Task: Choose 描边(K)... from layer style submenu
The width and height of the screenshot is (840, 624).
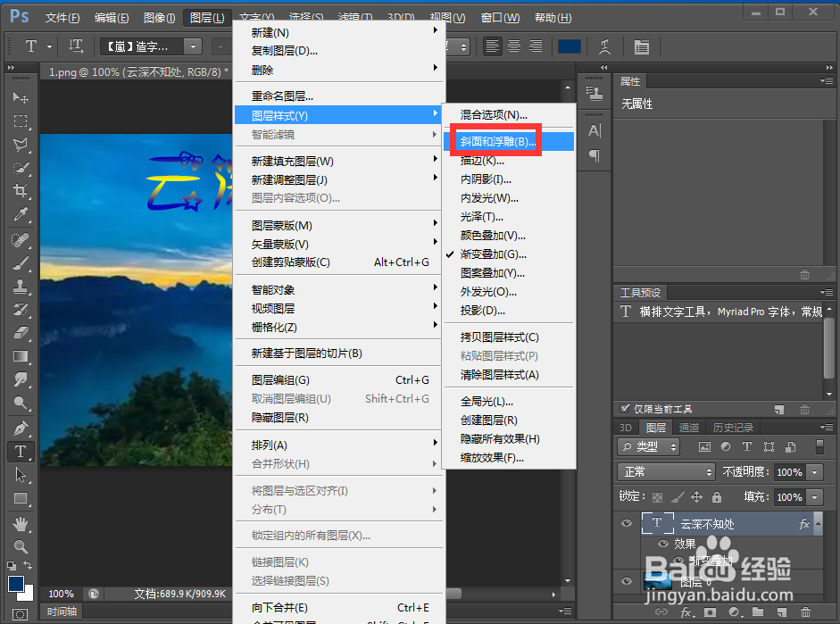Action: click(x=509, y=160)
